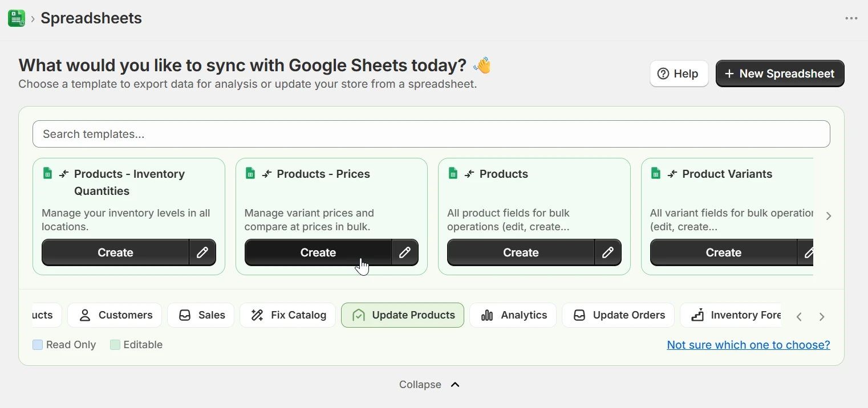Click sheet icon on Product Variants card

coord(656,173)
